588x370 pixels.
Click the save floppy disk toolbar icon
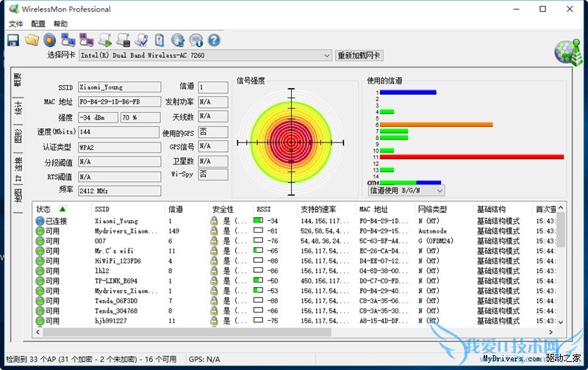point(12,40)
